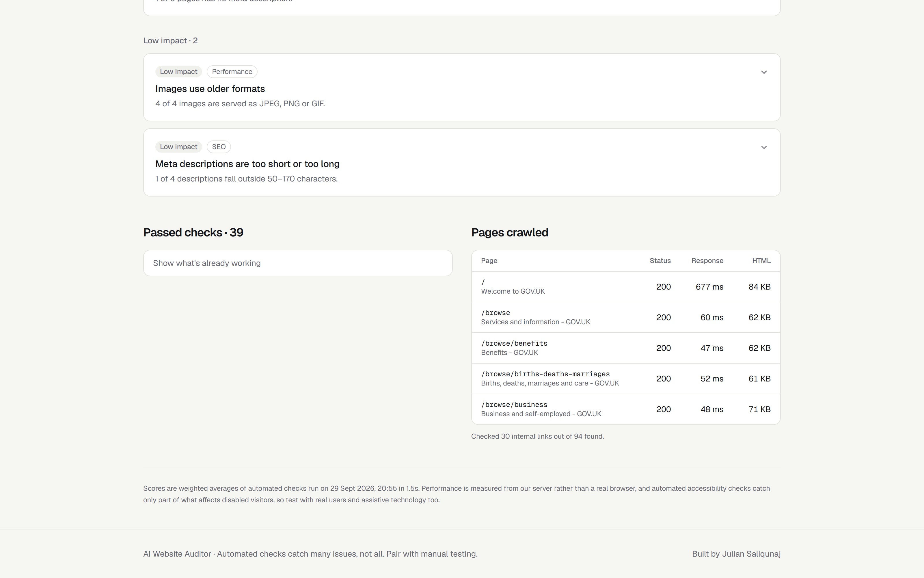Viewport: 924px width, 578px height.
Task: Click the Built by Julian Saliqunaj credit
Action: (736, 554)
